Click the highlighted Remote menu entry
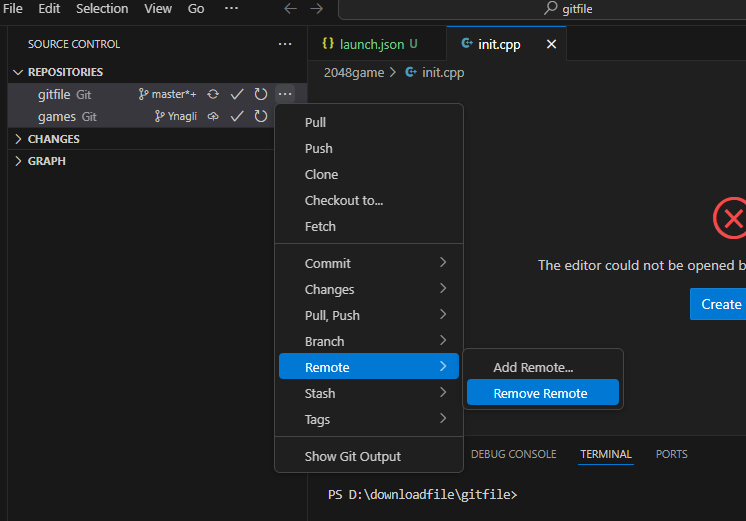This screenshot has width=746, height=521. [369, 367]
